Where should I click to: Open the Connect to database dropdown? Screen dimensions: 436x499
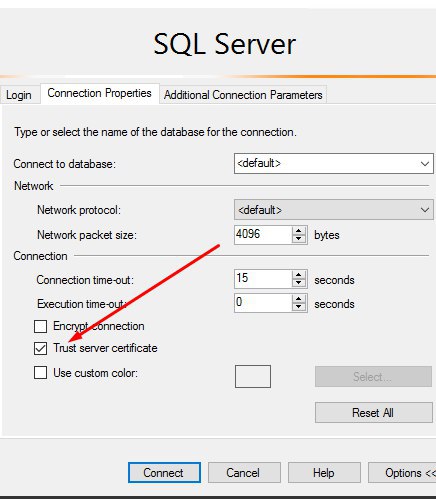point(334,164)
